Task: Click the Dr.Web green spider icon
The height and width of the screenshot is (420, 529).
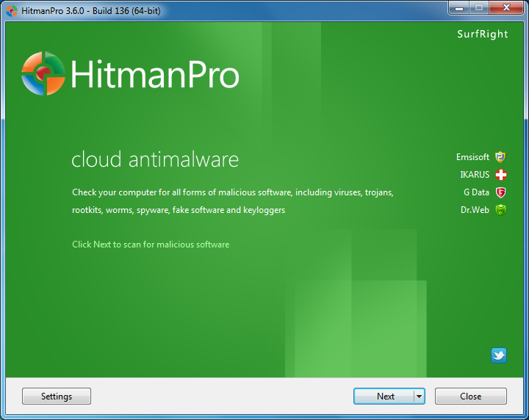Action: pyautogui.click(x=500, y=210)
